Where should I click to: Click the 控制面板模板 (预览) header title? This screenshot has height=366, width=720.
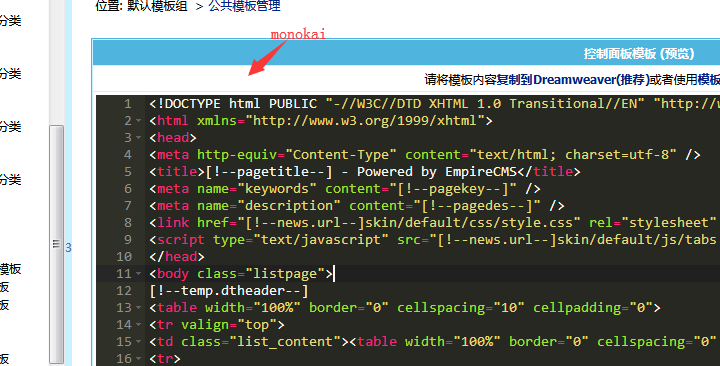639,54
